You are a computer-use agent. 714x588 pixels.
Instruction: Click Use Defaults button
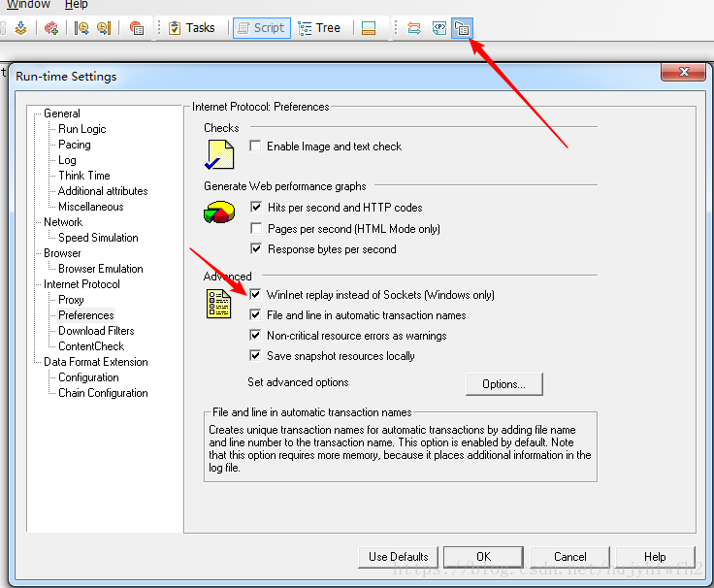[399, 557]
